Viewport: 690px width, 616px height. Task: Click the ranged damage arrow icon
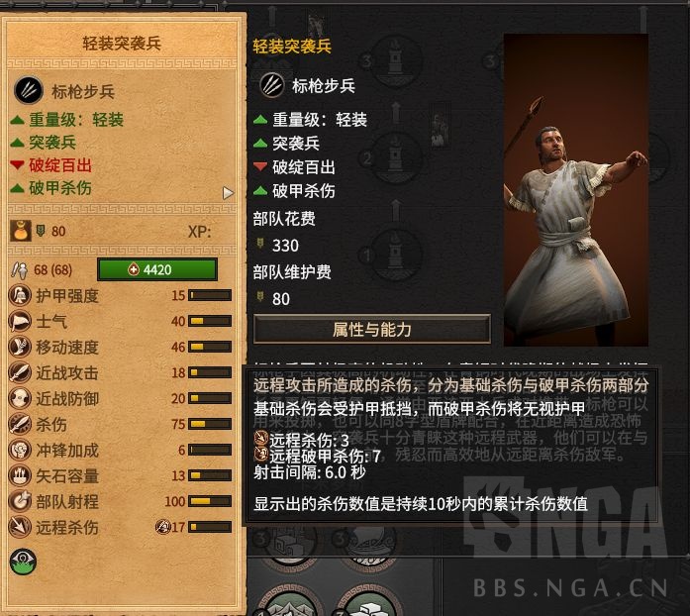click(20, 527)
